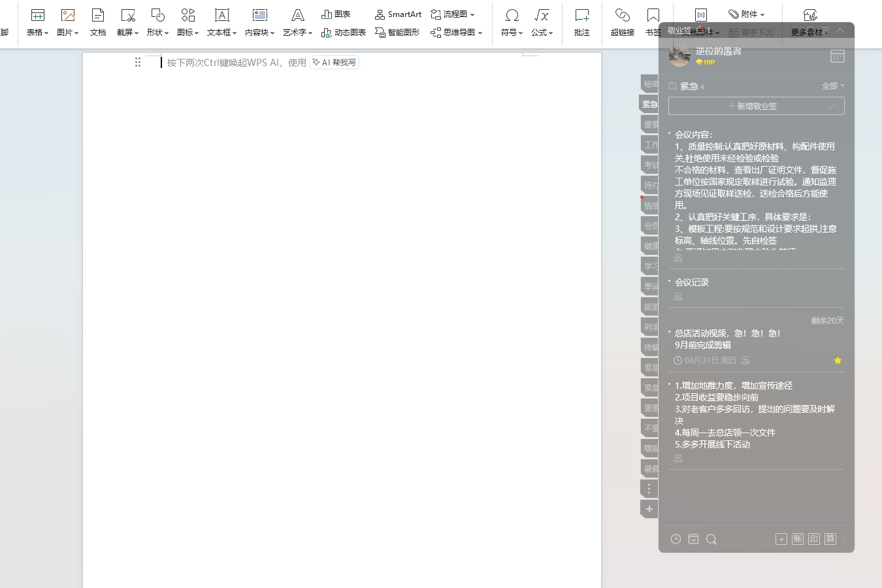Insert a file via the 文档 icon

(98, 22)
